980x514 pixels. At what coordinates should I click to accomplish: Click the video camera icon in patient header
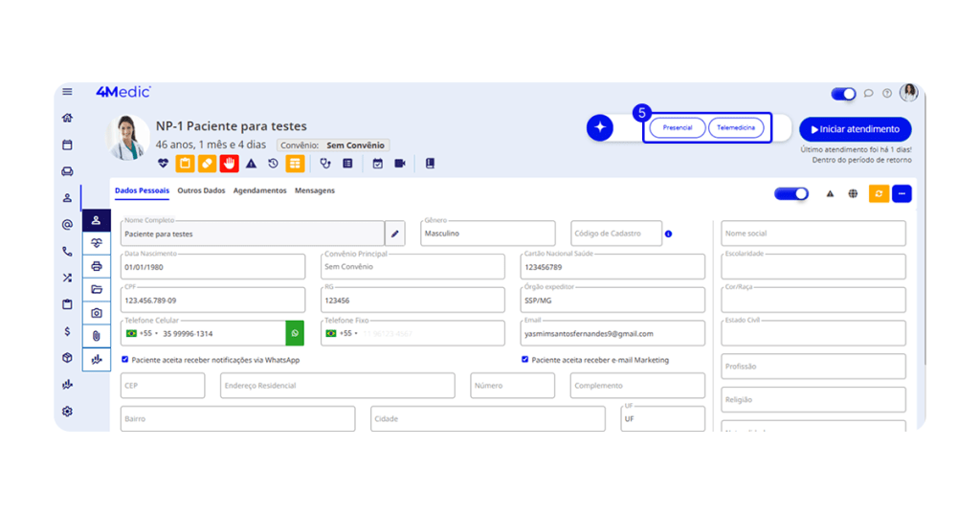(x=400, y=164)
